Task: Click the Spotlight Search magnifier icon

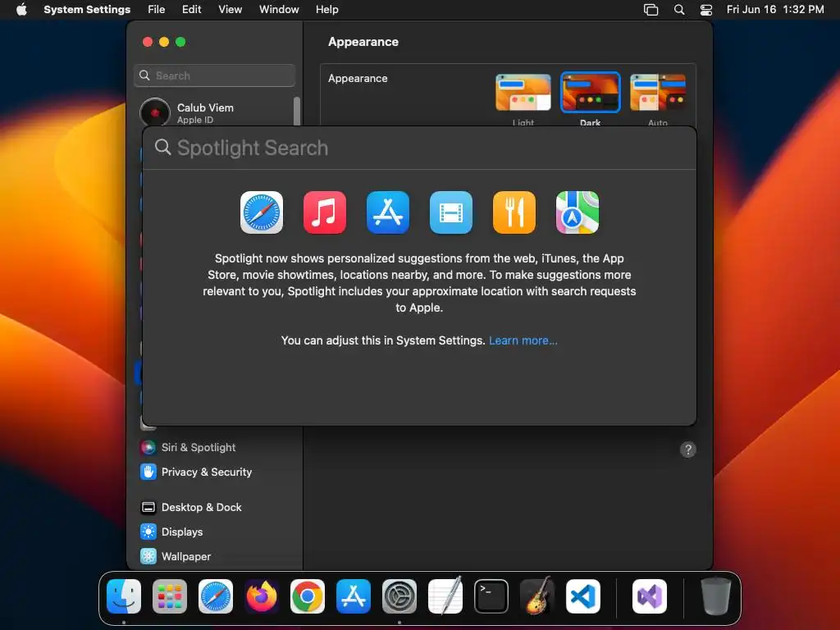Action: 162,148
